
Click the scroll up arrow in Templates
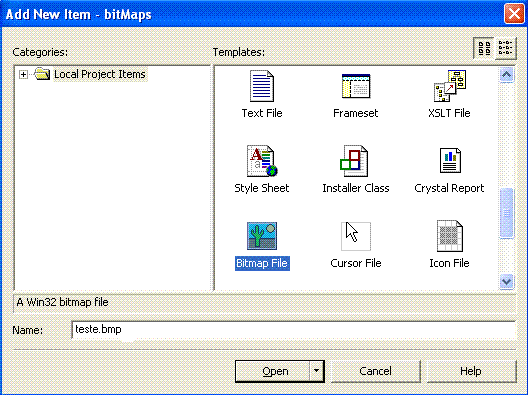click(506, 75)
